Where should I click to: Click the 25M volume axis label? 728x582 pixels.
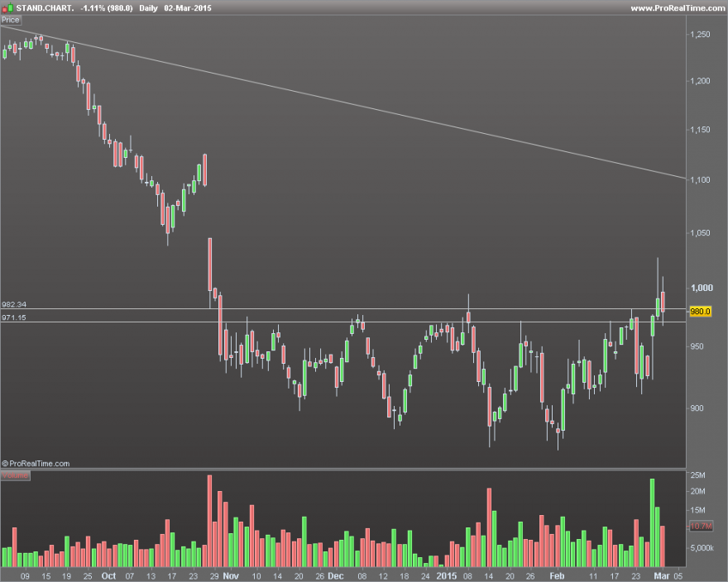[698, 475]
